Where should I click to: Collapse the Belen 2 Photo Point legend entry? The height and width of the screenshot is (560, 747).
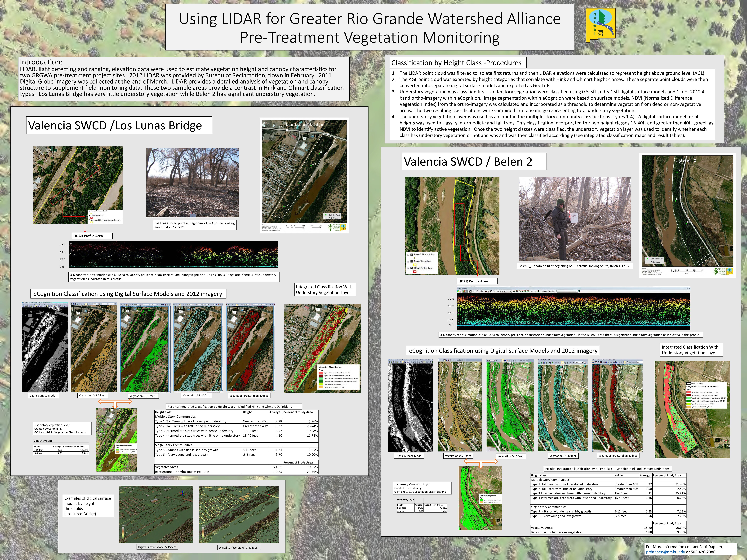(408, 255)
